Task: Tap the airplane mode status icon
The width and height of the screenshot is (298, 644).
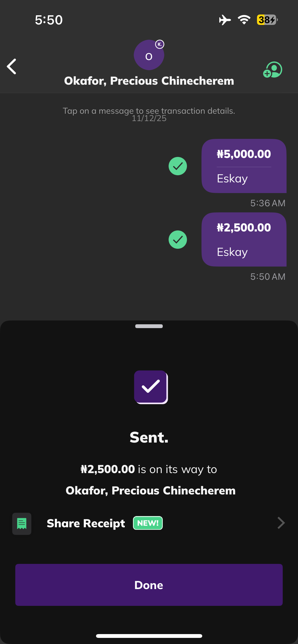Action: (x=225, y=20)
